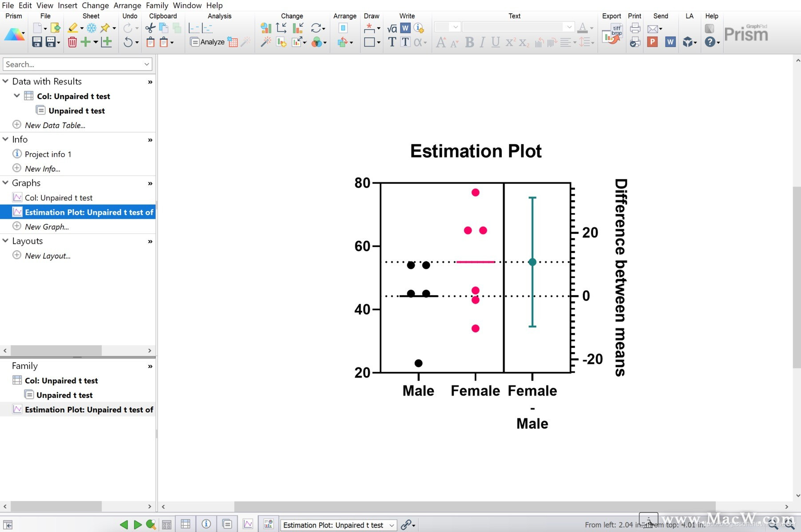
Task: Click the magic wand icon in Change group
Action: [x=266, y=42]
